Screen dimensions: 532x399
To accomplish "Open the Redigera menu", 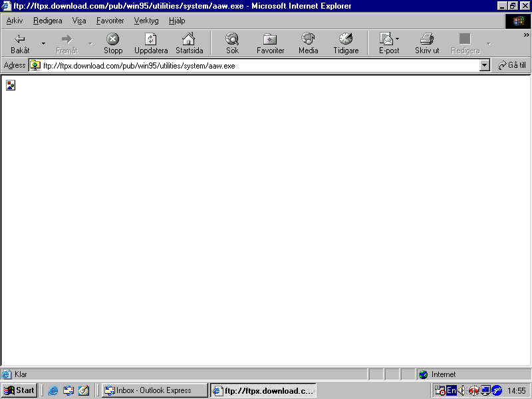I will 47,21.
